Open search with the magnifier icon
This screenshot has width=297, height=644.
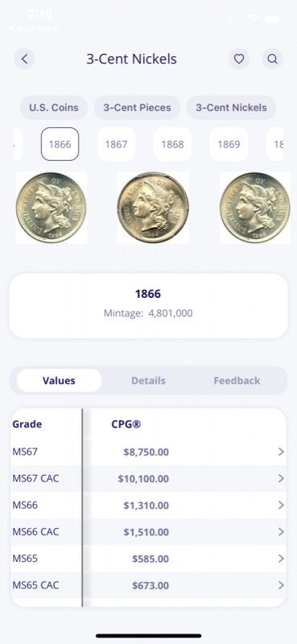tap(272, 59)
